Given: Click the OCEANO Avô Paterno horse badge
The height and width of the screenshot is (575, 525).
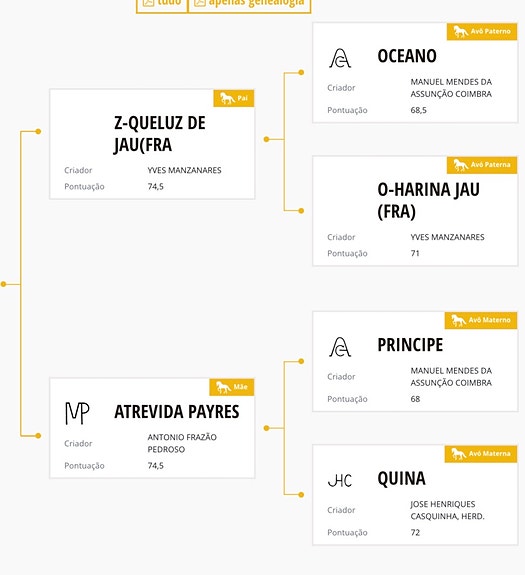Looking at the screenshot, I should [x=482, y=32].
